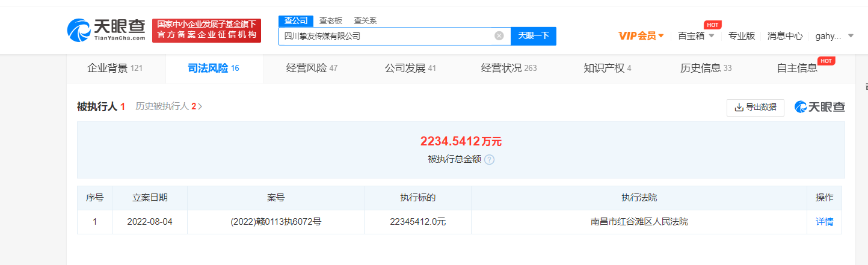Clear the search box with X icon
Image resolution: width=868 pixels, height=265 pixels.
click(x=499, y=36)
